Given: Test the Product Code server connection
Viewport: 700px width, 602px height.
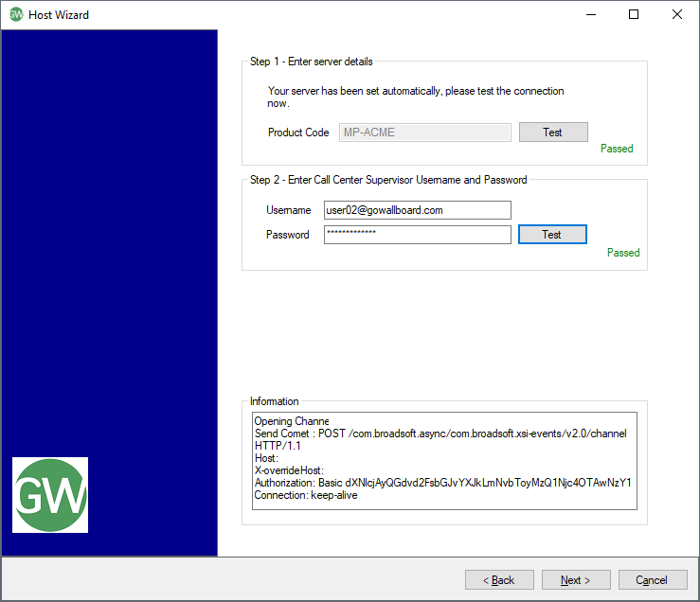Looking at the screenshot, I should point(553,133).
